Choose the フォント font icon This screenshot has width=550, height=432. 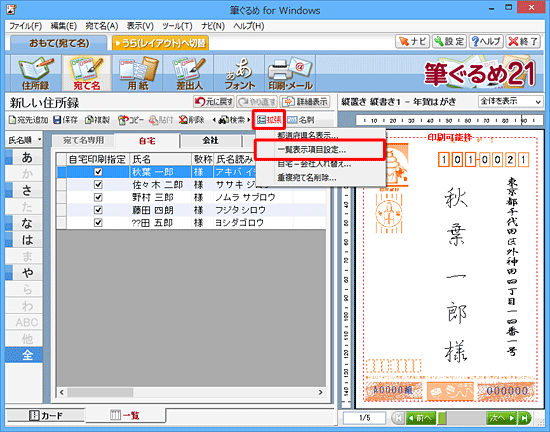click(x=239, y=73)
